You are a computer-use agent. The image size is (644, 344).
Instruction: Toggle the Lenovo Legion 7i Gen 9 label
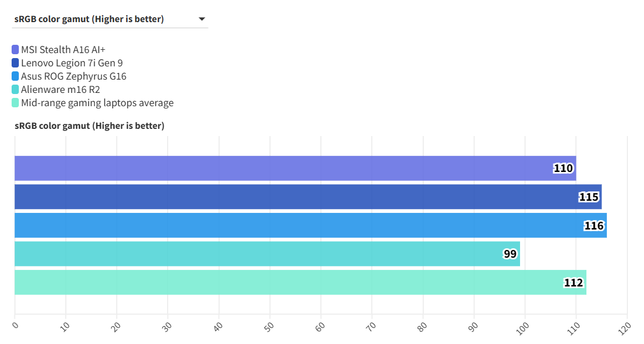[72, 63]
